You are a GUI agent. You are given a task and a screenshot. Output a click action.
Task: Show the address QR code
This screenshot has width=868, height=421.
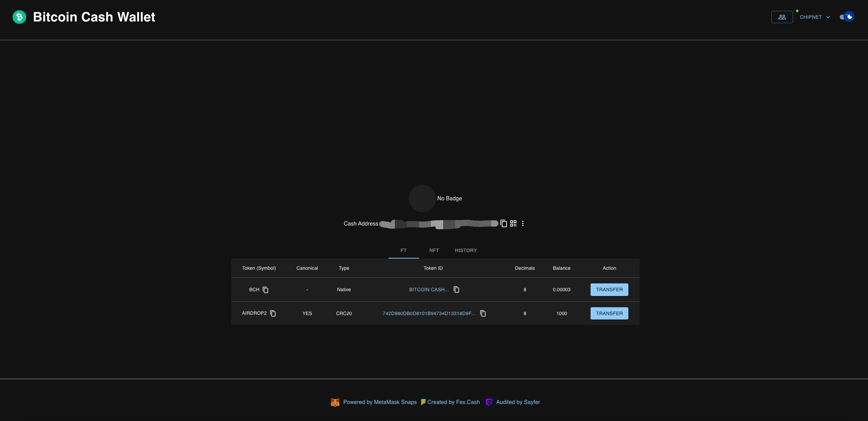(x=513, y=224)
